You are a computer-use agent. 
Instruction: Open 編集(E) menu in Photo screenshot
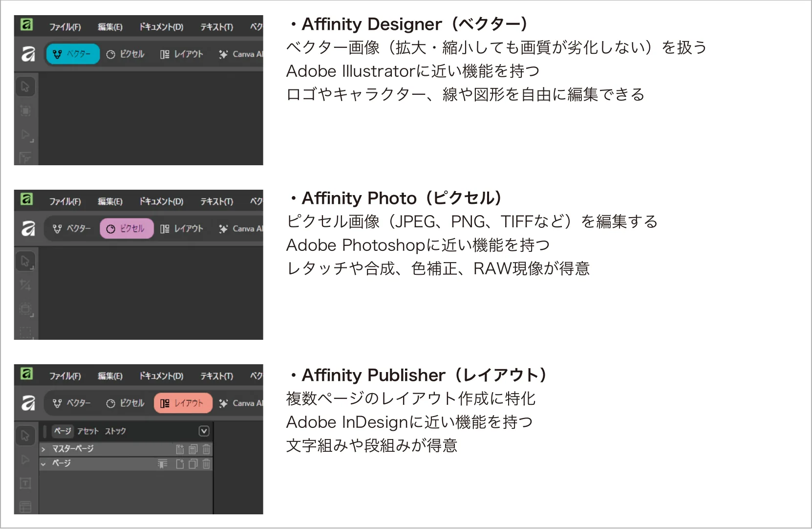(x=110, y=201)
